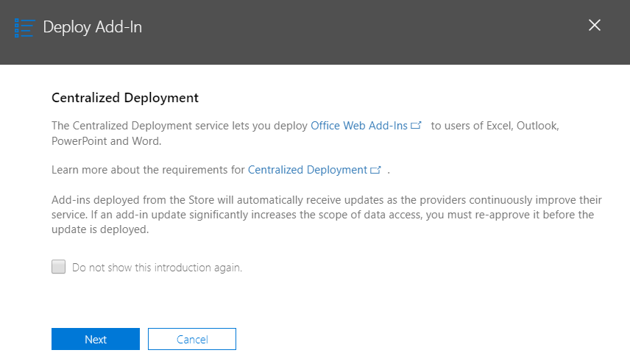The height and width of the screenshot is (364, 630).
Task: Click the 'you must re-approve it' text
Action: 483,215
